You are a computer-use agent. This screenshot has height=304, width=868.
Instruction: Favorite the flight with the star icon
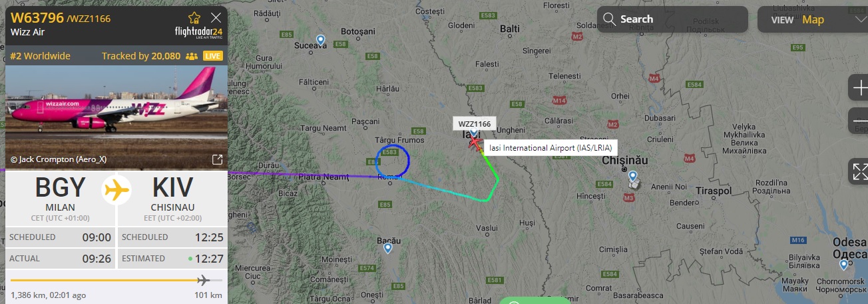pyautogui.click(x=194, y=18)
